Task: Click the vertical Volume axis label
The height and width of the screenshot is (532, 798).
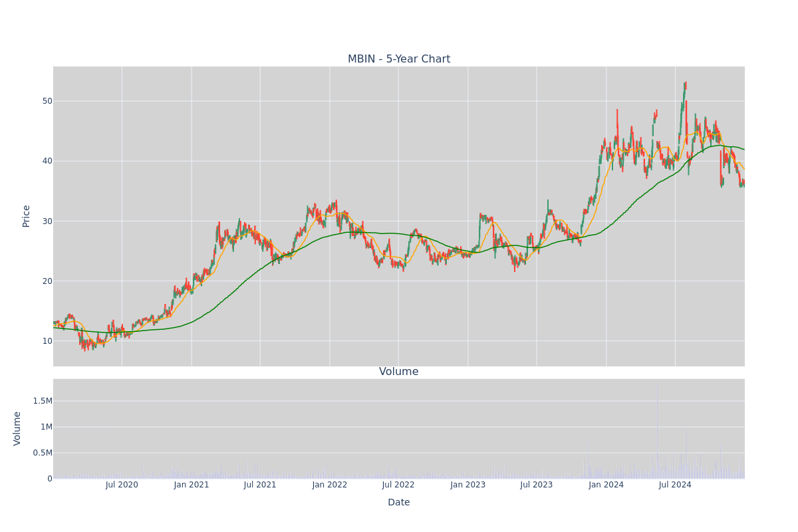Action: click(17, 428)
